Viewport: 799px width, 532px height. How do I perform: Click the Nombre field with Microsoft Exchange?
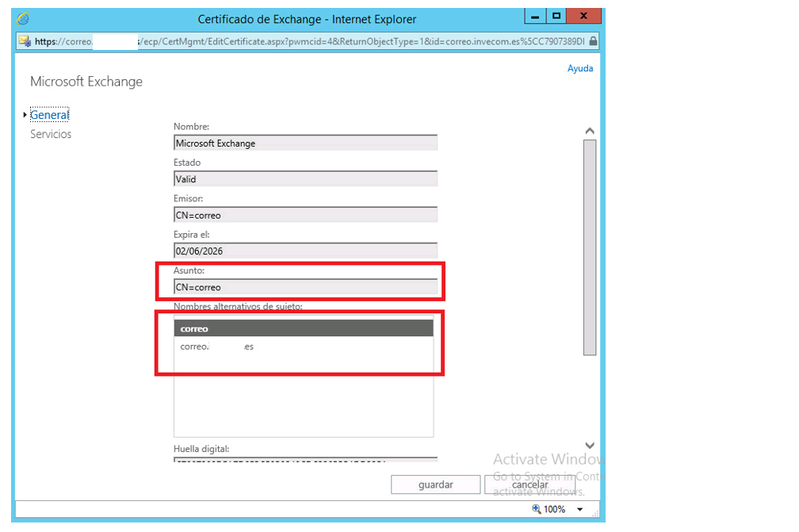pos(305,143)
